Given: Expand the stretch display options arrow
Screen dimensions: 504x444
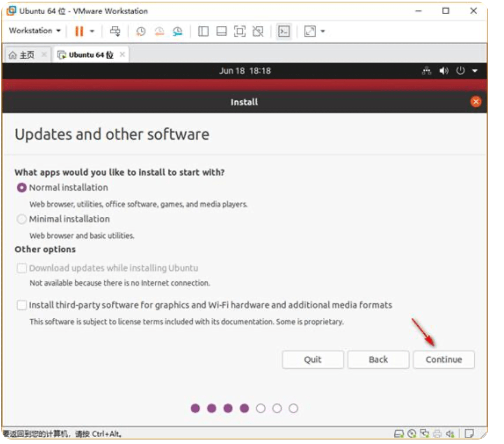Looking at the screenshot, I should [x=323, y=31].
